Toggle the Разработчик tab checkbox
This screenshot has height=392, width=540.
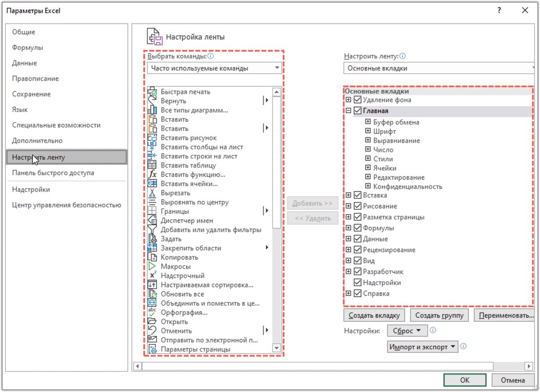pyautogui.click(x=358, y=272)
